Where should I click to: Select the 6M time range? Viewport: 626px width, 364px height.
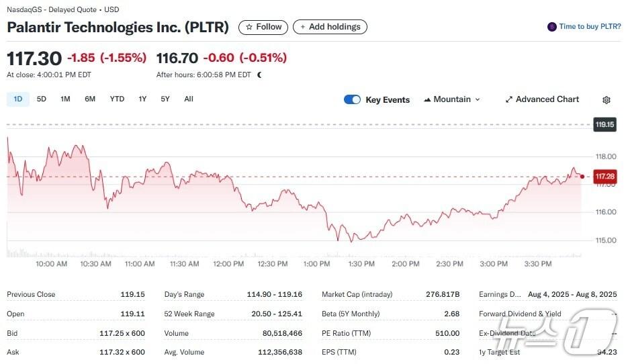(x=90, y=99)
